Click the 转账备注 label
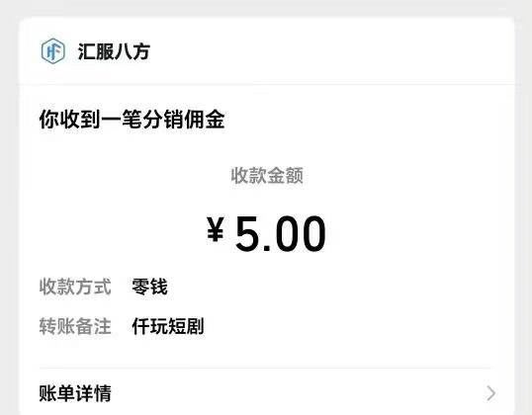 click(75, 326)
